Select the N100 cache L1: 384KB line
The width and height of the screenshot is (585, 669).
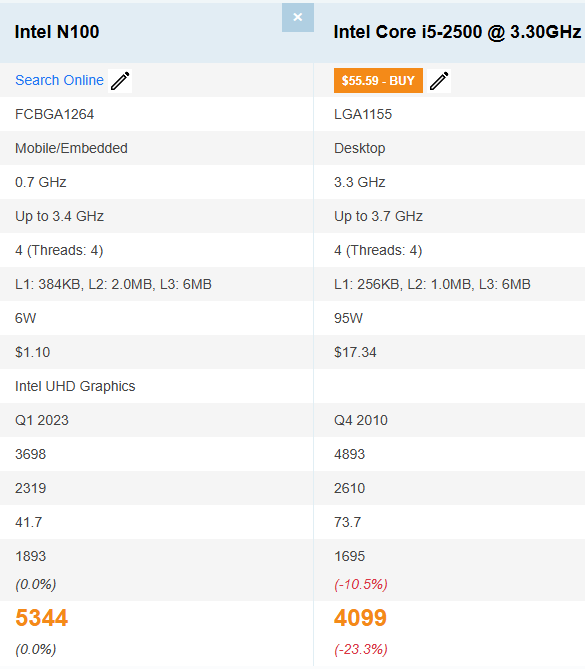click(x=113, y=284)
